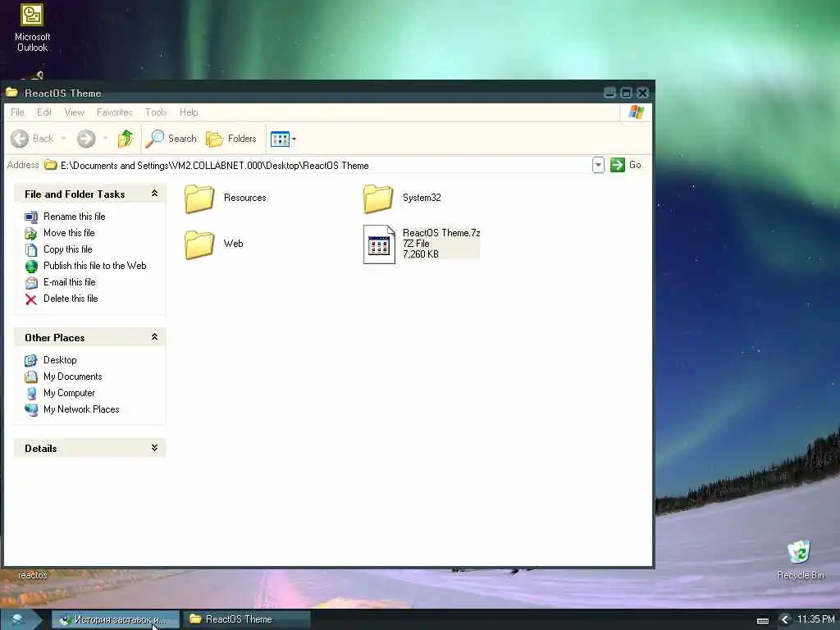This screenshot has height=630, width=840.
Task: Open the Forward history dropdown arrow
Action: (106, 139)
